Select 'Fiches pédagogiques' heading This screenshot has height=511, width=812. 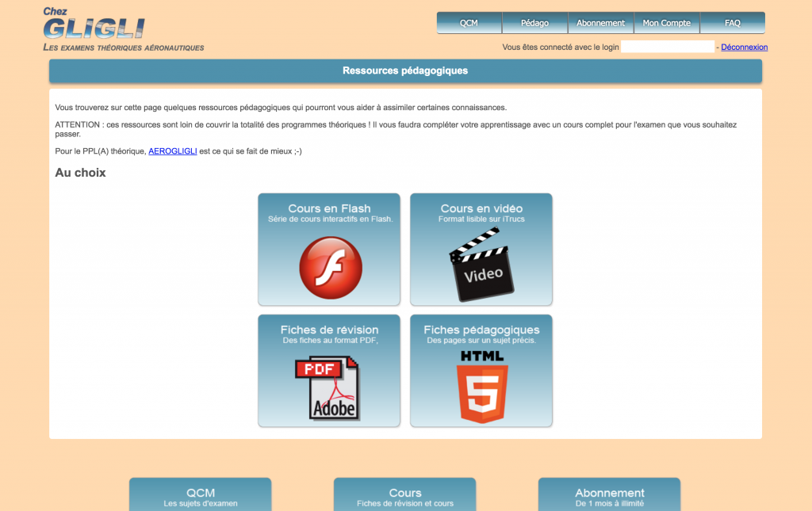click(x=481, y=330)
